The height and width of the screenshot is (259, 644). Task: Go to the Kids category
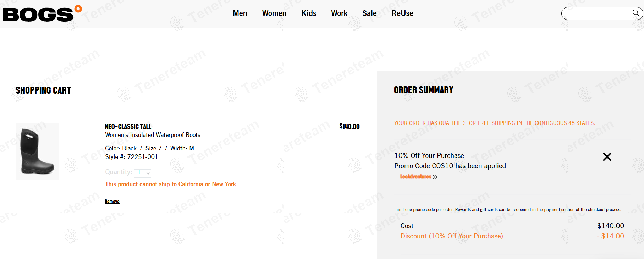click(309, 13)
